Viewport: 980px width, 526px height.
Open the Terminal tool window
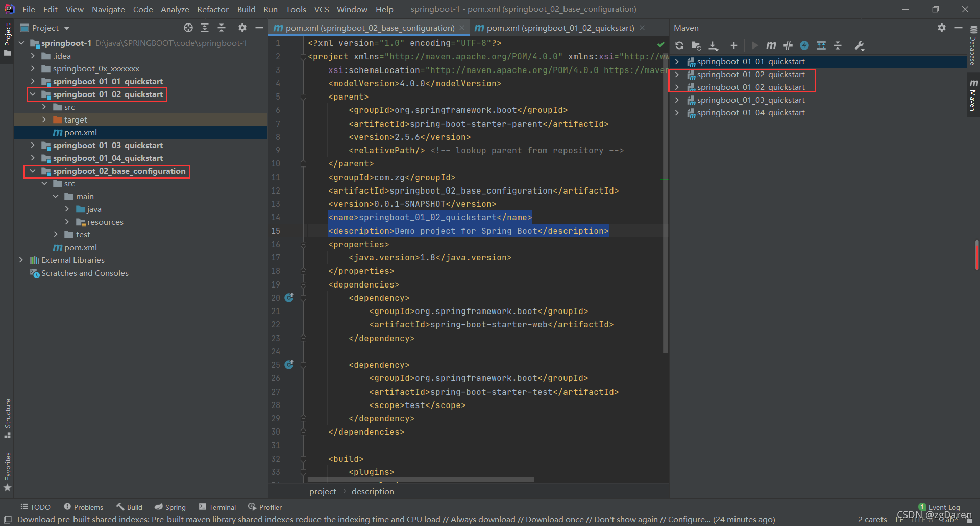[x=217, y=507]
